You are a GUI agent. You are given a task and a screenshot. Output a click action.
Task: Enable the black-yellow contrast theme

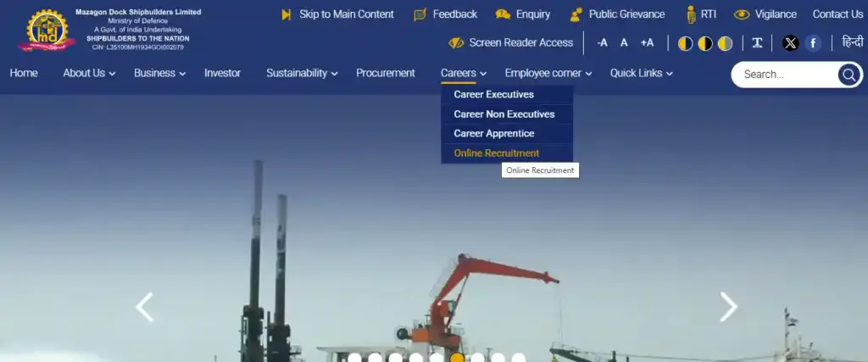[704, 43]
